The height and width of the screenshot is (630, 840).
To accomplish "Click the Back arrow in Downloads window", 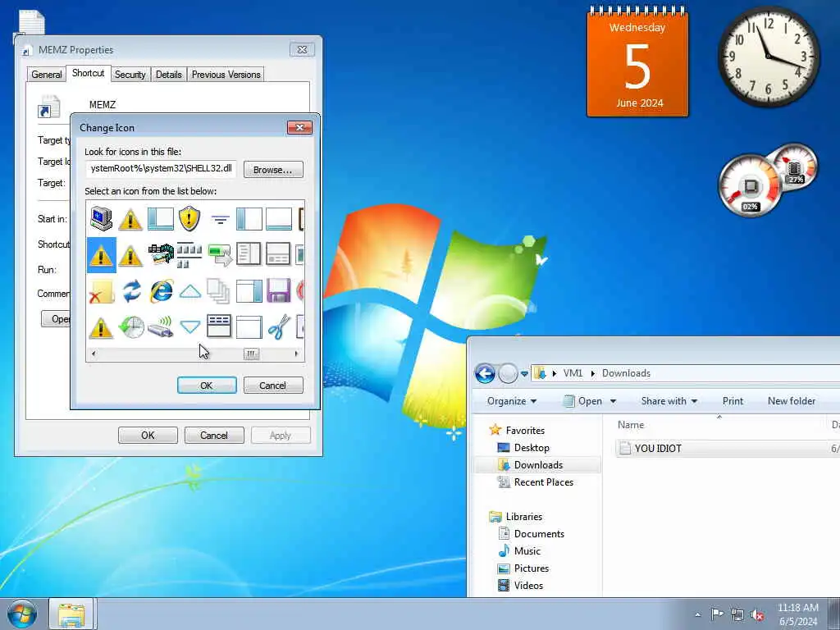I will 485,373.
